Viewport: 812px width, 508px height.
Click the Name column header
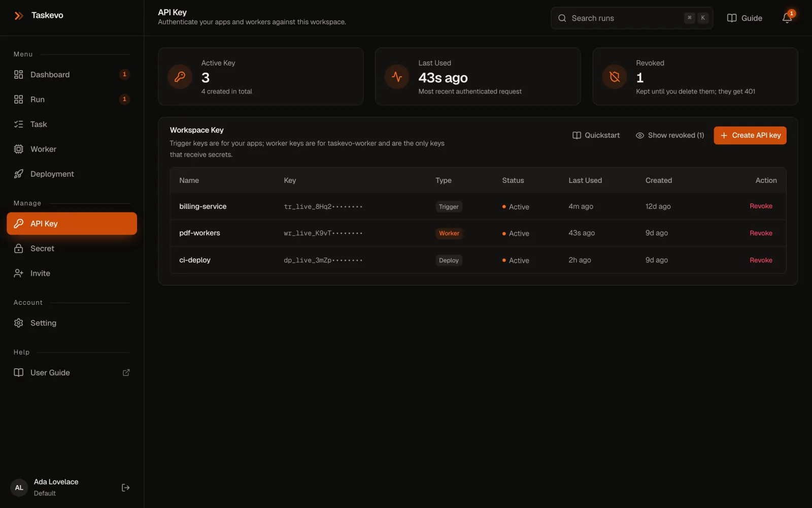point(189,180)
